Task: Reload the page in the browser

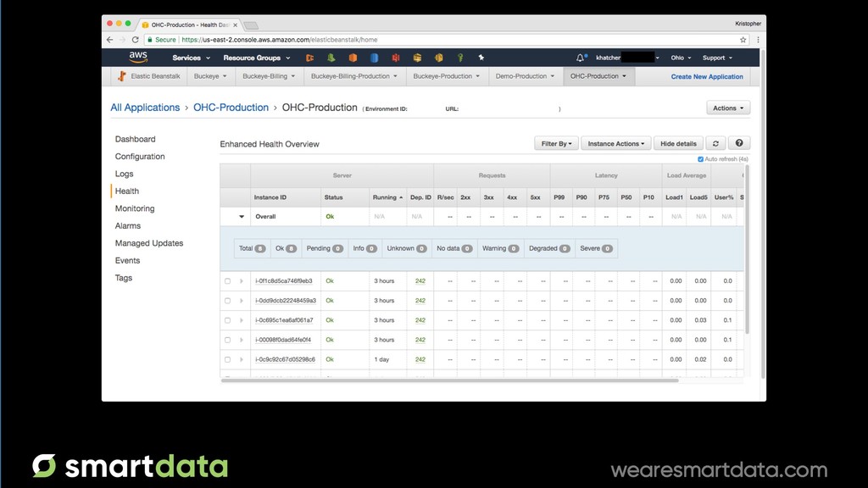Action: click(x=135, y=40)
